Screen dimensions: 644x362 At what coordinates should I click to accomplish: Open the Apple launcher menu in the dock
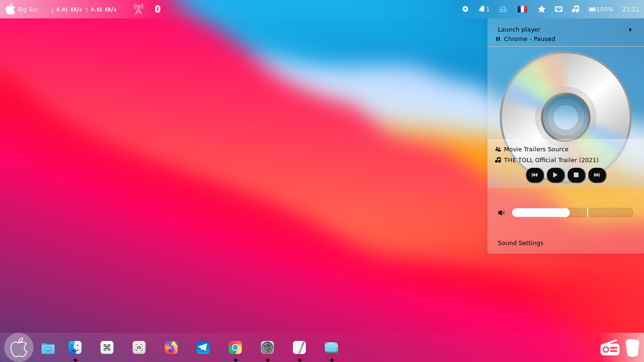click(19, 347)
